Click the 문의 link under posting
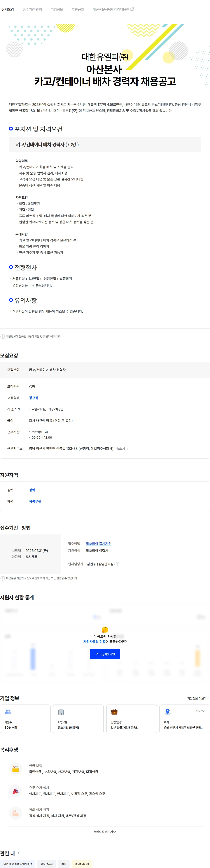 click(x=48, y=336)
